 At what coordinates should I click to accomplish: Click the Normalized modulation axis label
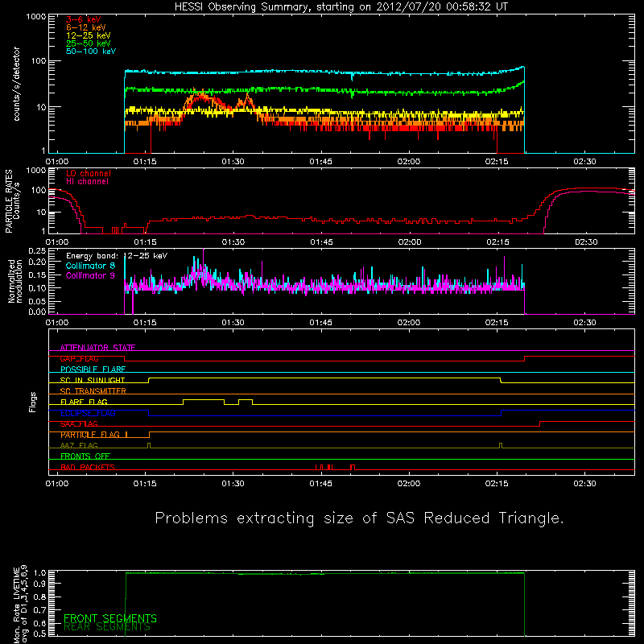pos(14,281)
